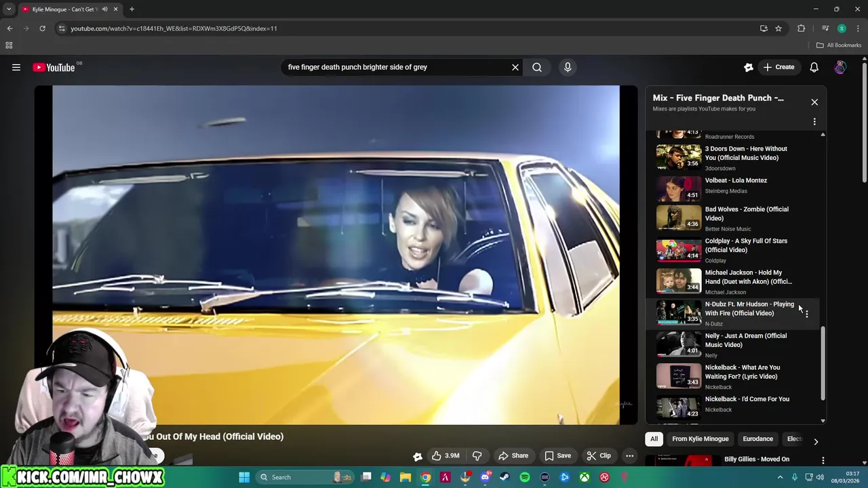Screen dimensions: 868x488
Task: Reload the page in Chrome
Action: pos(42,28)
